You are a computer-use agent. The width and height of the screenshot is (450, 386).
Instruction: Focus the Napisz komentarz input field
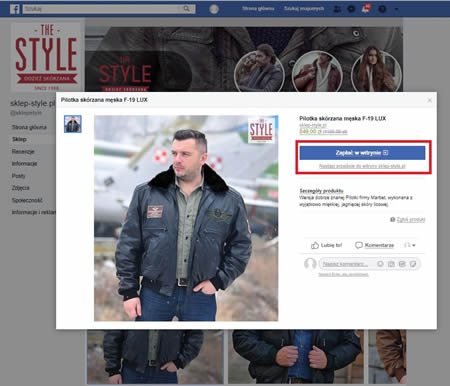[347, 264]
